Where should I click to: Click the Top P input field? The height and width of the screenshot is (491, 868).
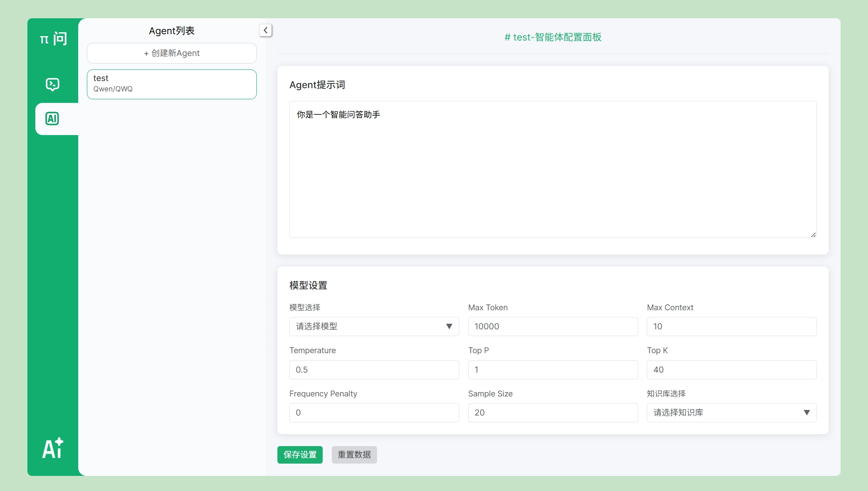click(552, 370)
